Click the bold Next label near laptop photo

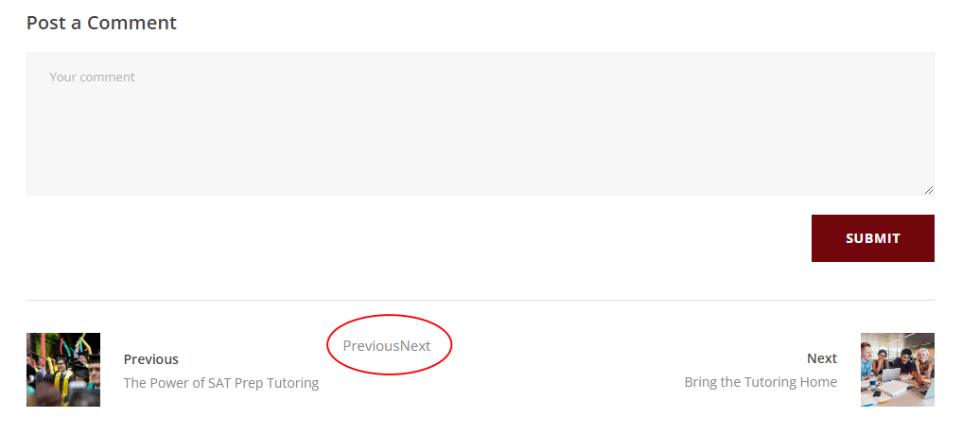pos(822,358)
